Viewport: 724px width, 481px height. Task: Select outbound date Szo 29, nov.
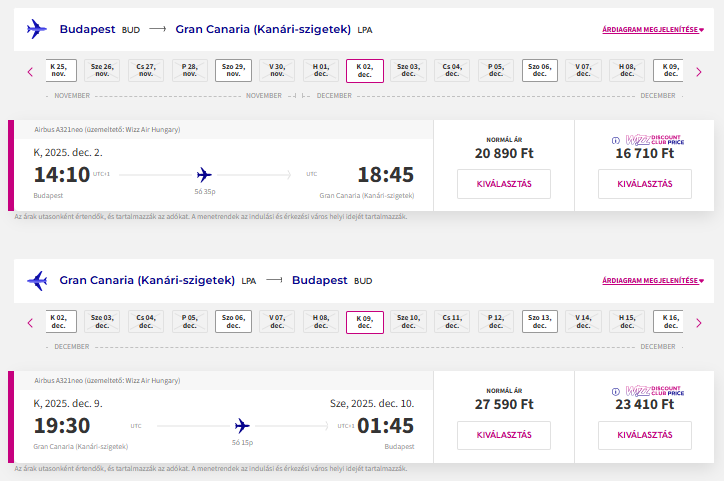233,70
